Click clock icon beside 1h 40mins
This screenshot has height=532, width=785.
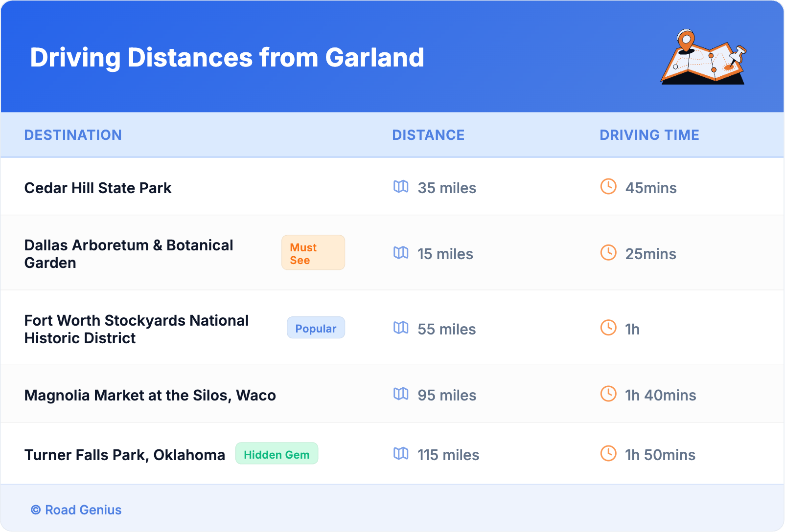pyautogui.click(x=608, y=394)
